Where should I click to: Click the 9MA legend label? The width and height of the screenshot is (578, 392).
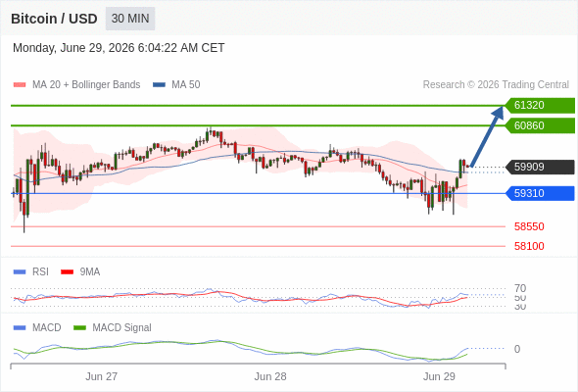90,272
